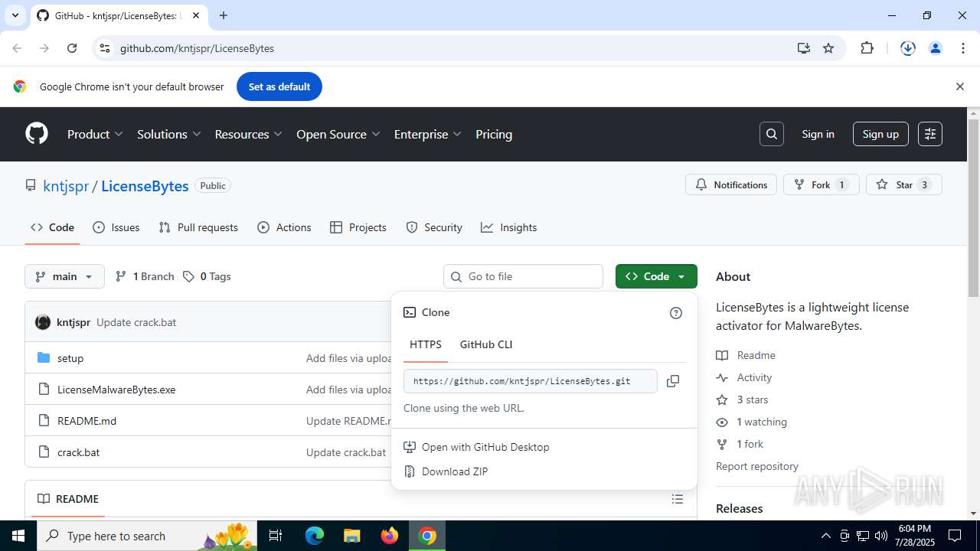Image resolution: width=980 pixels, height=551 pixels.
Task: Switch to the Actions tab
Action: pyautogui.click(x=285, y=227)
